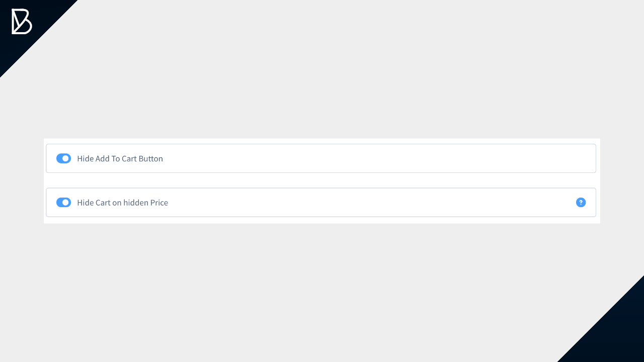Turn off Hide Cart on hidden Price
The height and width of the screenshot is (362, 644).
coord(63,203)
